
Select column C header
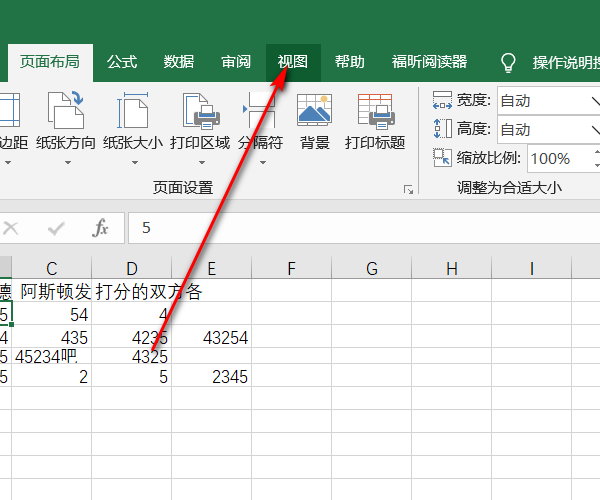(52, 268)
